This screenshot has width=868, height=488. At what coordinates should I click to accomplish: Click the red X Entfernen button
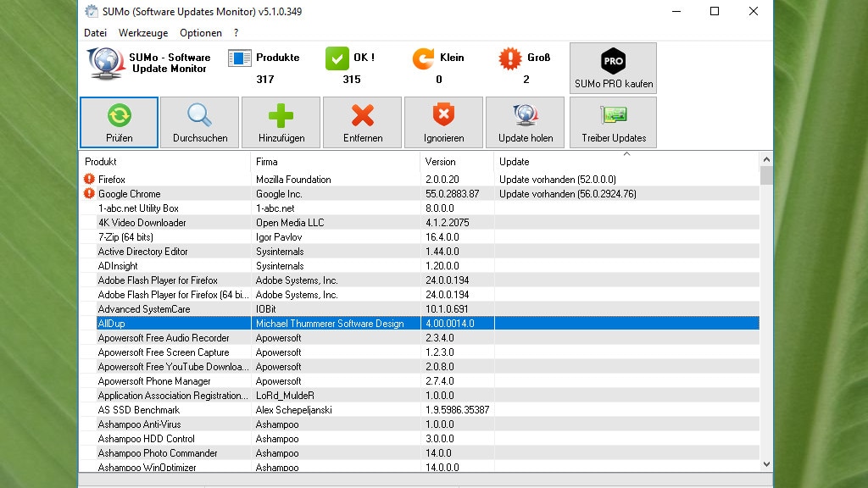click(363, 122)
